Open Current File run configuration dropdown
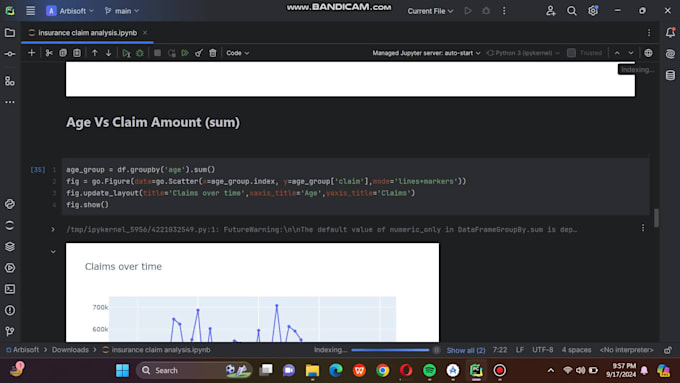The width and height of the screenshot is (680, 383). (x=430, y=11)
